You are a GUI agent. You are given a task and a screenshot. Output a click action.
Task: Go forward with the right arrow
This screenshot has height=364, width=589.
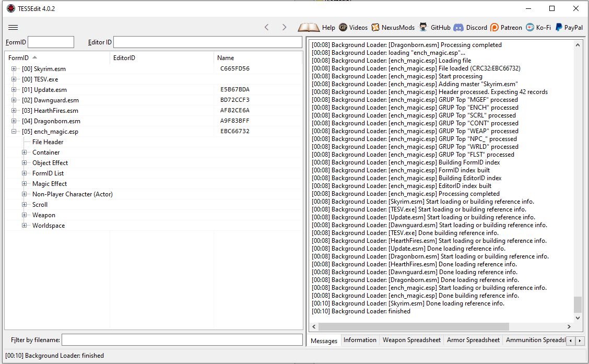coord(285,28)
